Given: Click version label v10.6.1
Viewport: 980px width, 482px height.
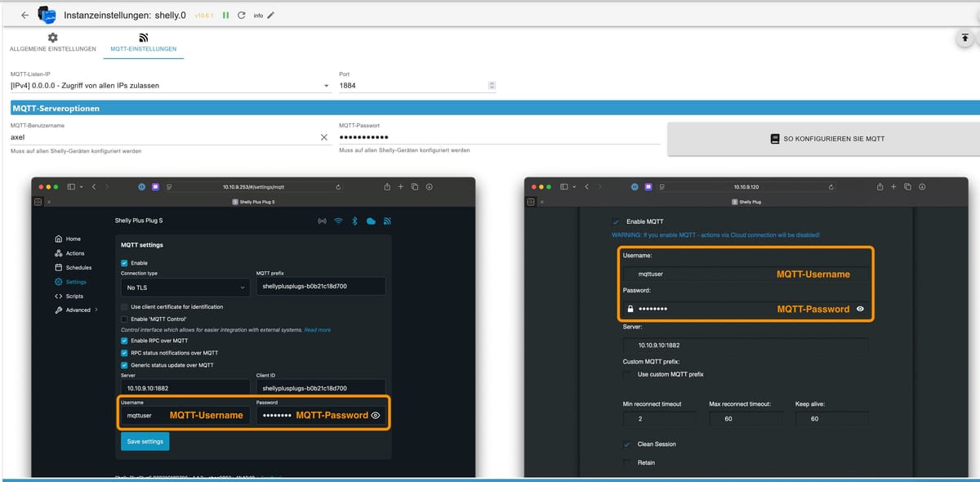Looking at the screenshot, I should [x=204, y=16].
